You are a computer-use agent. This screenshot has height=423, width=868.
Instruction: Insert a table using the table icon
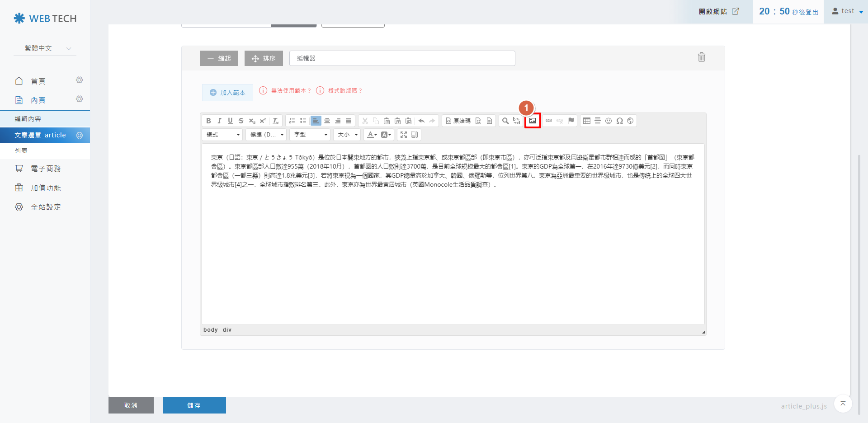tap(587, 121)
